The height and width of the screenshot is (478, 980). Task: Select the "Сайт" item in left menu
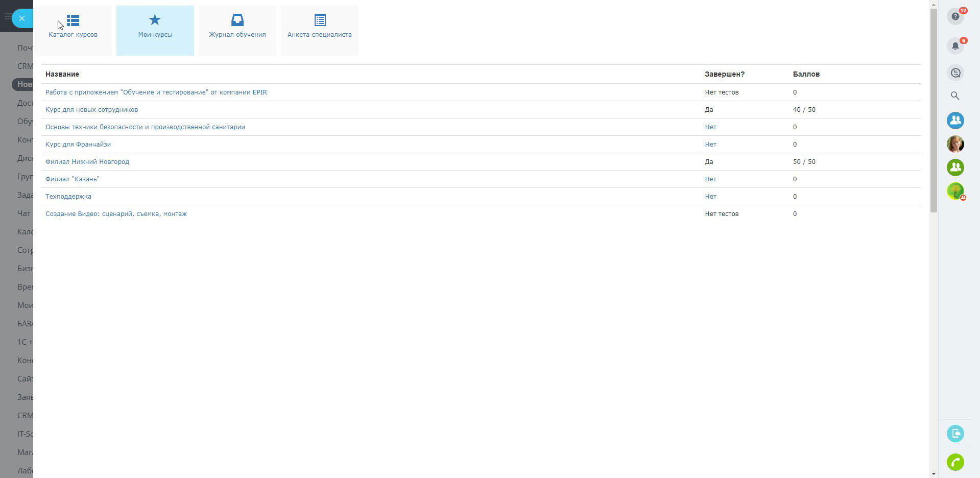pyautogui.click(x=25, y=379)
